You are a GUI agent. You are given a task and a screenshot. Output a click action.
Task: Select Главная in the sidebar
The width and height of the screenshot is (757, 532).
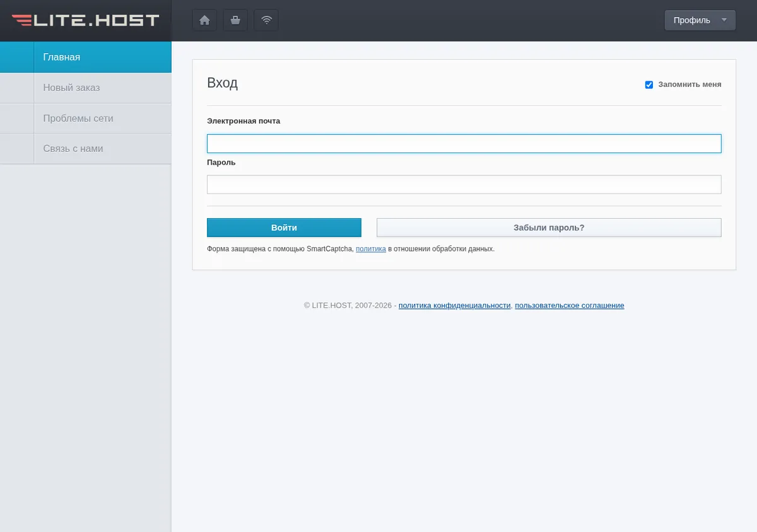pyautogui.click(x=85, y=57)
